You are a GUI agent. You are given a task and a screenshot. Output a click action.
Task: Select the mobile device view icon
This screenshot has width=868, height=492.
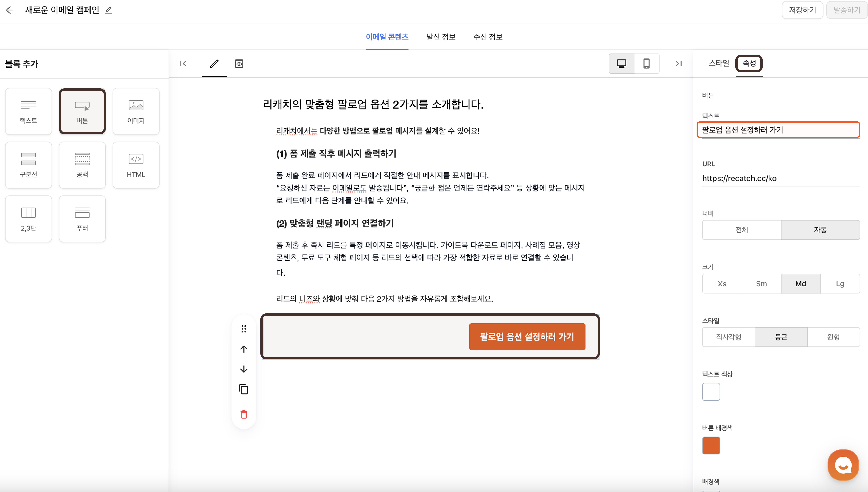click(x=646, y=63)
